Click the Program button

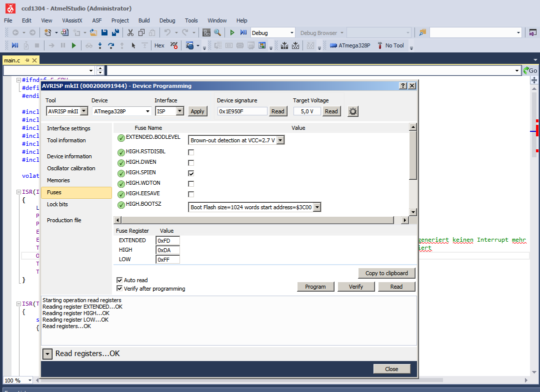click(315, 287)
